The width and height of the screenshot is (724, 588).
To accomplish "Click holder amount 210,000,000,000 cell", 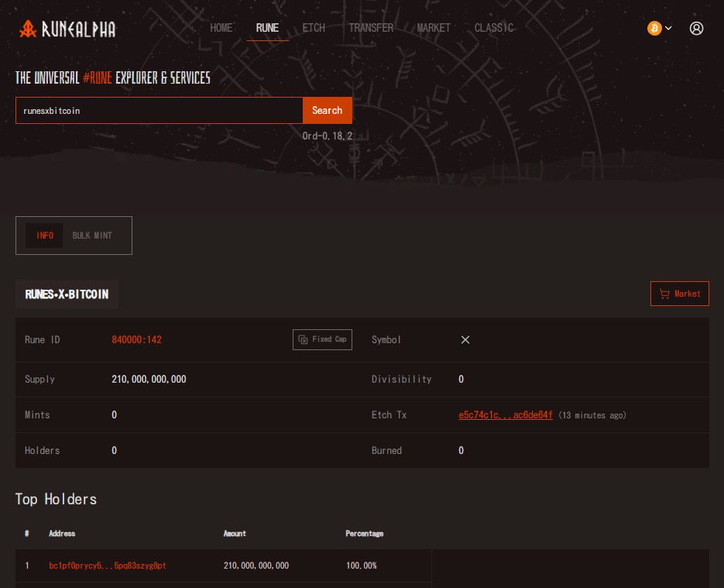I will click(x=256, y=566).
